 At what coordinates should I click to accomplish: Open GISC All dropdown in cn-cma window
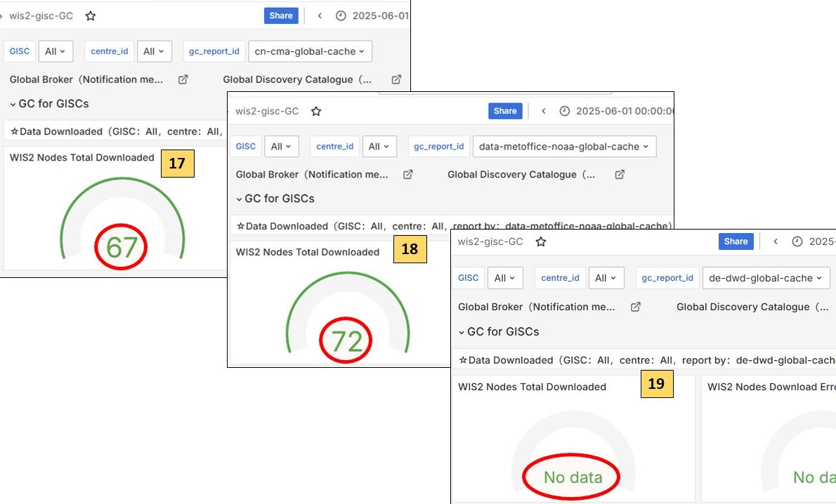tap(55, 51)
